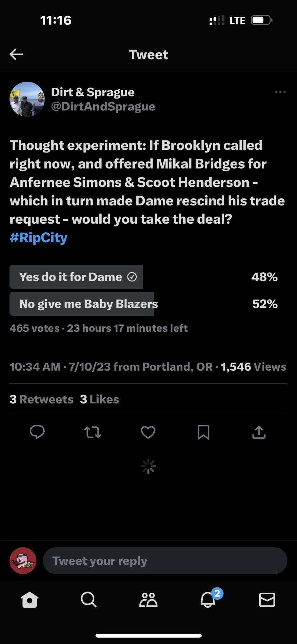Open the @DirtAndSprague handle
The width and height of the screenshot is (297, 644).
pyautogui.click(x=103, y=106)
